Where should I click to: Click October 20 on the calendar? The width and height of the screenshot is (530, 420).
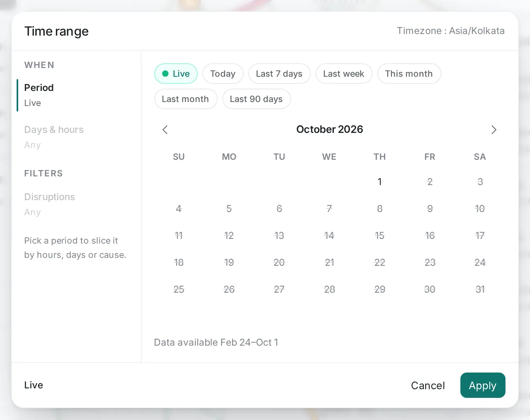[x=279, y=263]
